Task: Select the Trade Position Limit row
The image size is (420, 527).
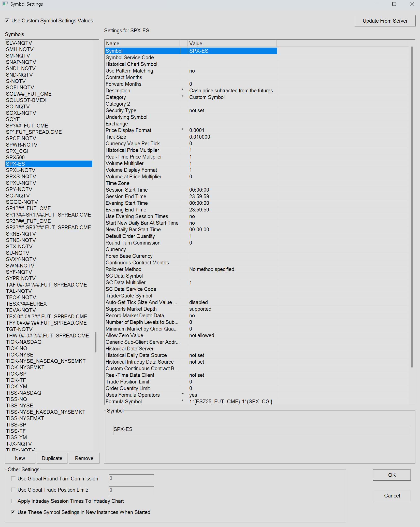Action: 191,382
